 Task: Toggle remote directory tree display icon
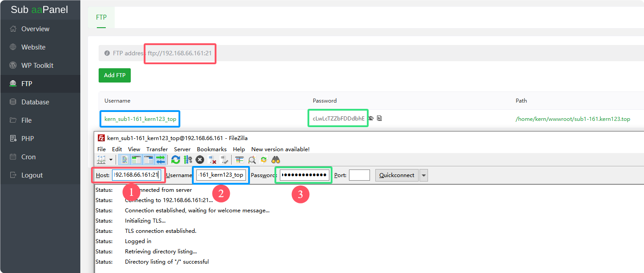pos(149,160)
